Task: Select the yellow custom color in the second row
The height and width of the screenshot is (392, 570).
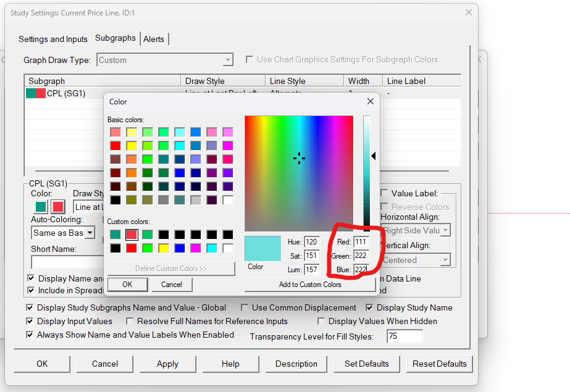Action: 164,249
